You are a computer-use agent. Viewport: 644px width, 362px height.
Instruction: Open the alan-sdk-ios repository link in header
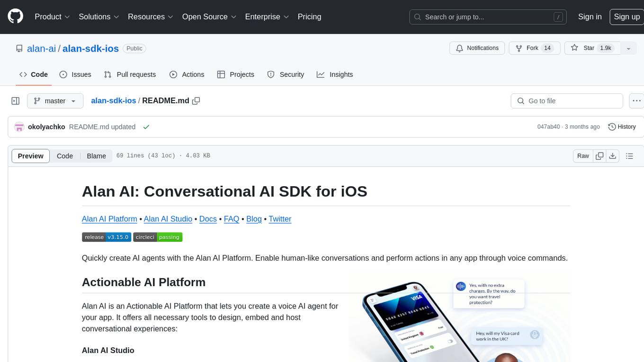(x=90, y=48)
